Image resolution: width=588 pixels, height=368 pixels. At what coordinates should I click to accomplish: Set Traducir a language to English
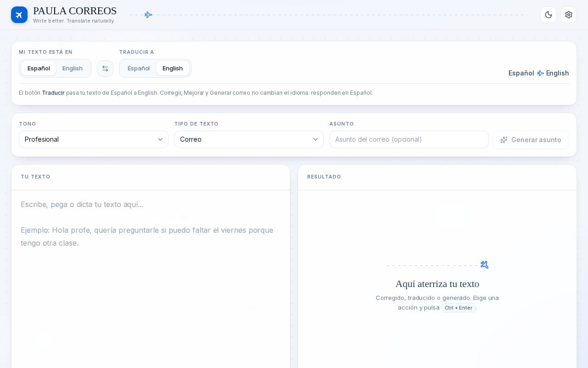pyautogui.click(x=173, y=69)
